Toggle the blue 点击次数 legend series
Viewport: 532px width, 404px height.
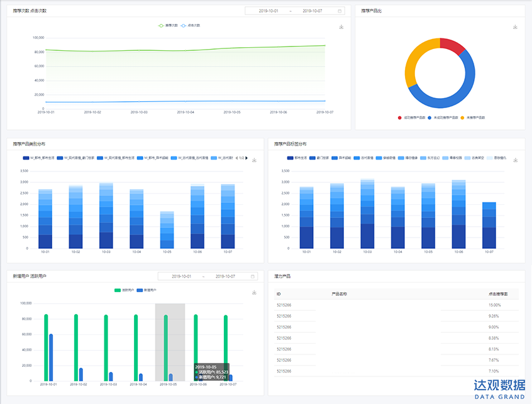[191, 26]
